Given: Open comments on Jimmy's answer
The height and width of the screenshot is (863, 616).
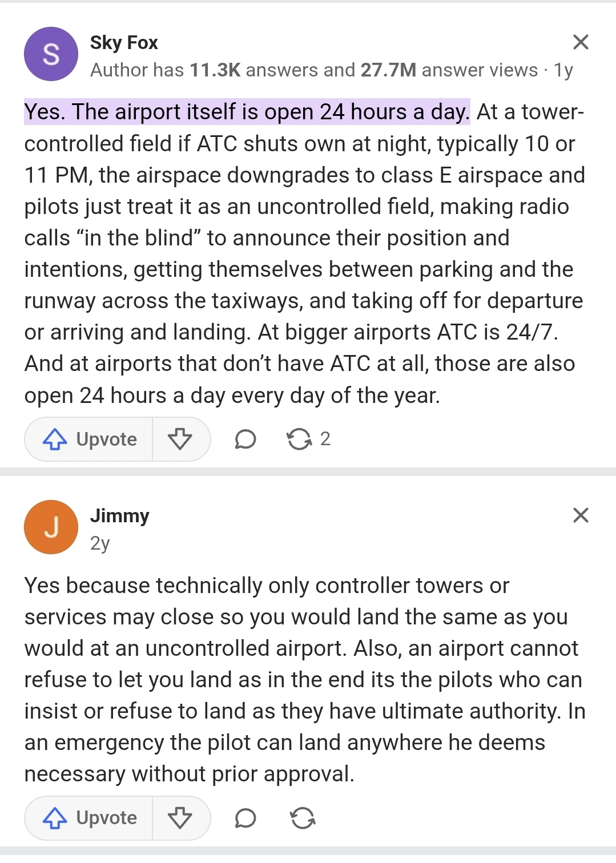Looking at the screenshot, I should pyautogui.click(x=245, y=818).
